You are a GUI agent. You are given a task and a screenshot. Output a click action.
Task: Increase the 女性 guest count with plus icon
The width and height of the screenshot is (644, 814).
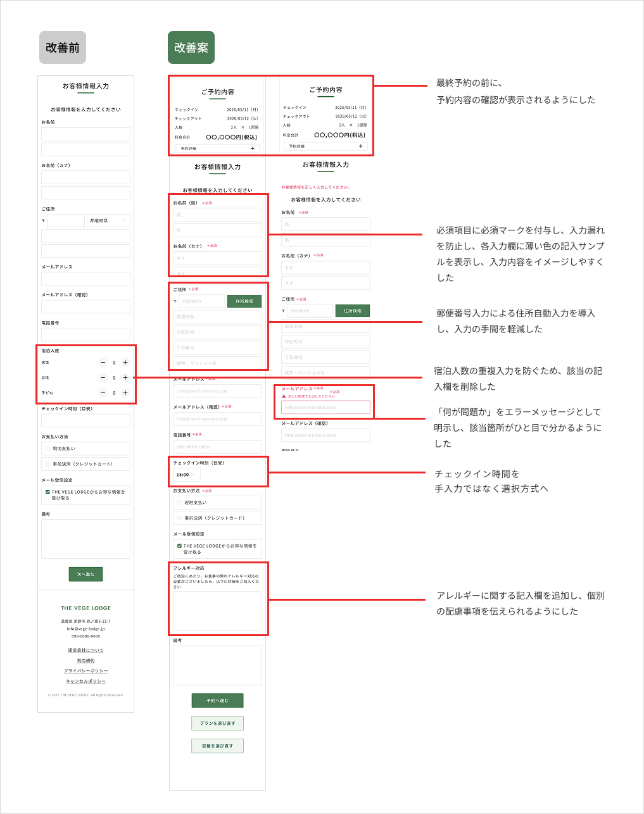125,378
